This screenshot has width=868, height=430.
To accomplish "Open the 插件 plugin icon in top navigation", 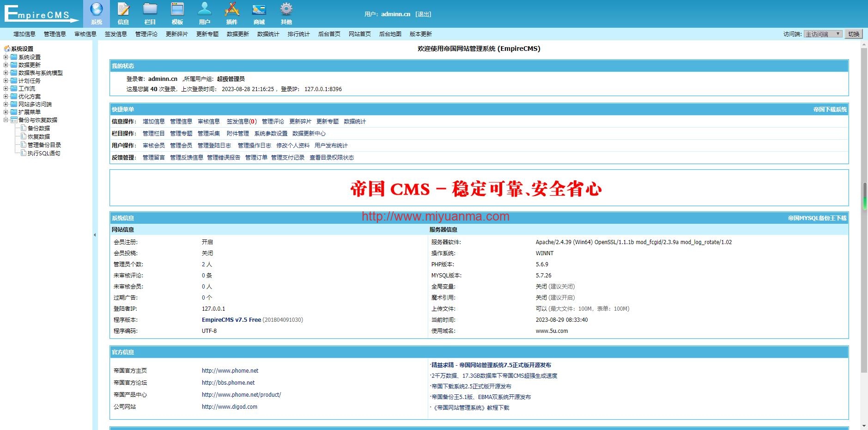I will [x=232, y=9].
